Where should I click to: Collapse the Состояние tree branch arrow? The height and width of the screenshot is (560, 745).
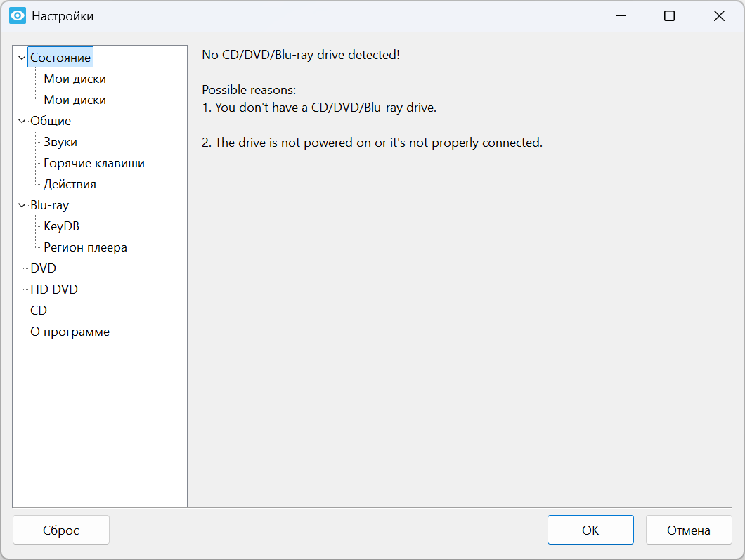[x=22, y=58]
